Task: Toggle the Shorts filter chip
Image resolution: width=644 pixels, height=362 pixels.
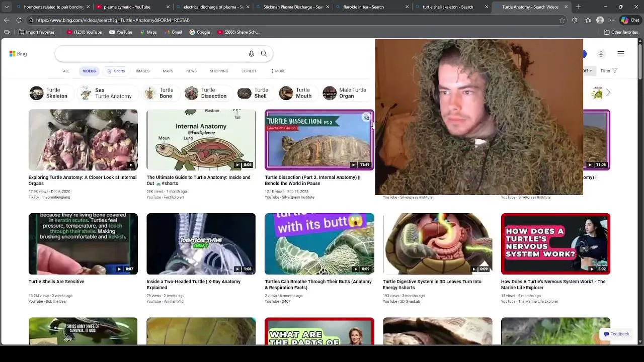Action: (x=116, y=71)
